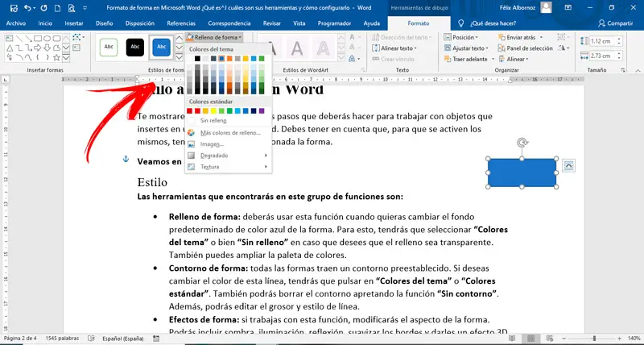Expand the shape styles gallery More arrow
644x345 pixels.
[x=179, y=57]
